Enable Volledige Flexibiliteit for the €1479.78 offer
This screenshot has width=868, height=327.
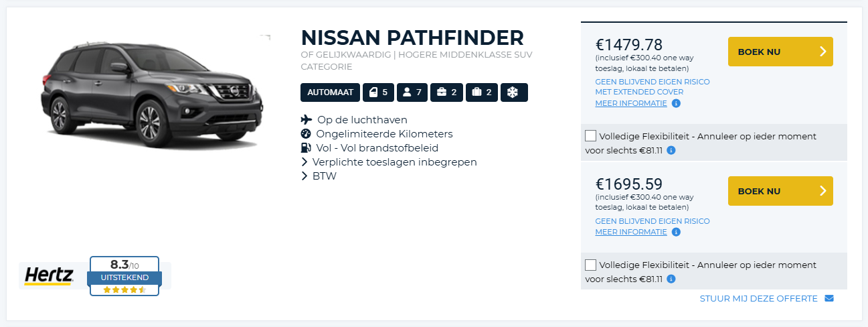tap(590, 136)
